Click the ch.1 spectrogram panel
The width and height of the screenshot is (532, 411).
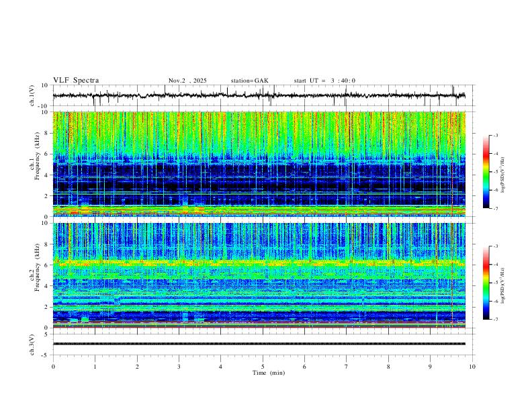click(x=259, y=164)
